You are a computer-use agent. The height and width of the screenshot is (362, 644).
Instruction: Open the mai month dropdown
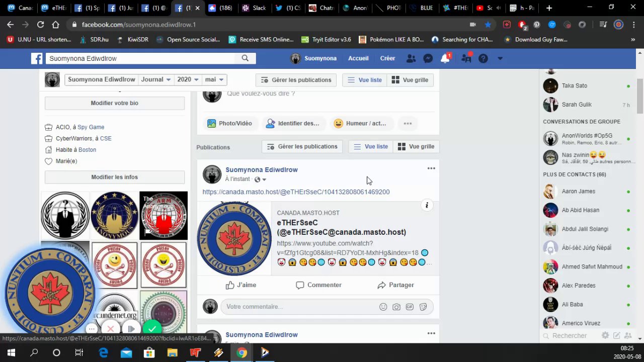click(214, 79)
